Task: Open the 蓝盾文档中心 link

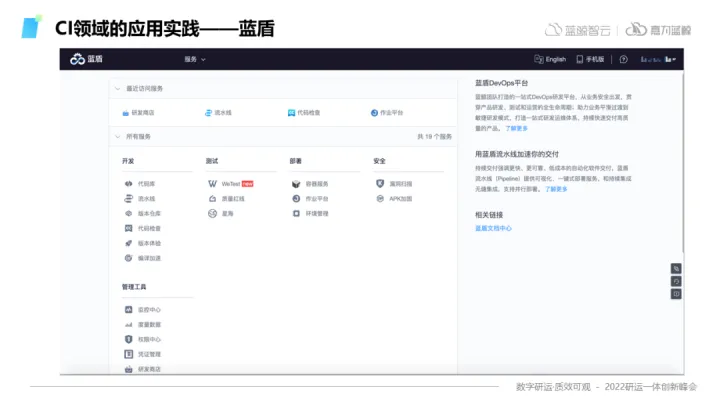Action: click(x=493, y=228)
